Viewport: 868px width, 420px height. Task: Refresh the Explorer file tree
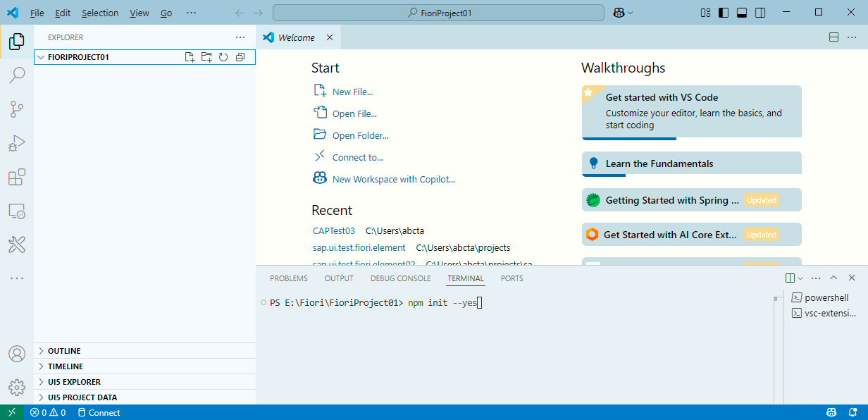(223, 57)
